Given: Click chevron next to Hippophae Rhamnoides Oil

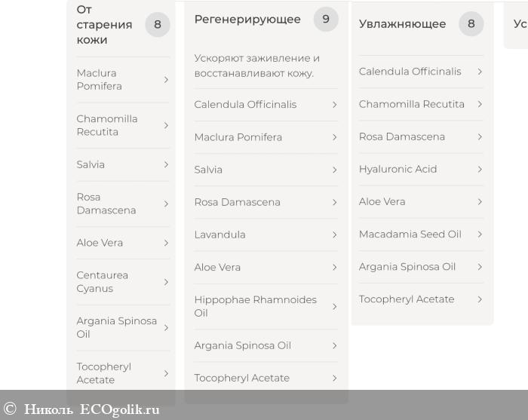Looking at the screenshot, I should pyautogui.click(x=334, y=306).
